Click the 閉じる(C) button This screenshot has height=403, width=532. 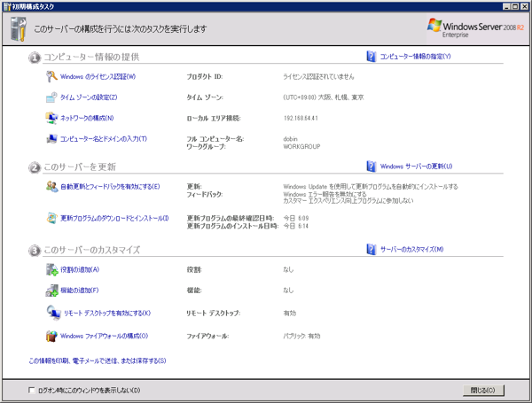point(483,390)
